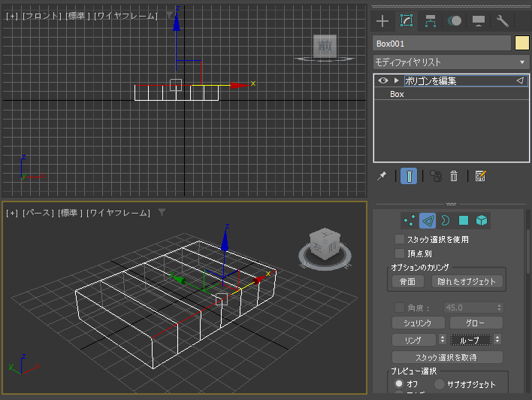
Task: Click the ループ button
Action: click(x=470, y=340)
